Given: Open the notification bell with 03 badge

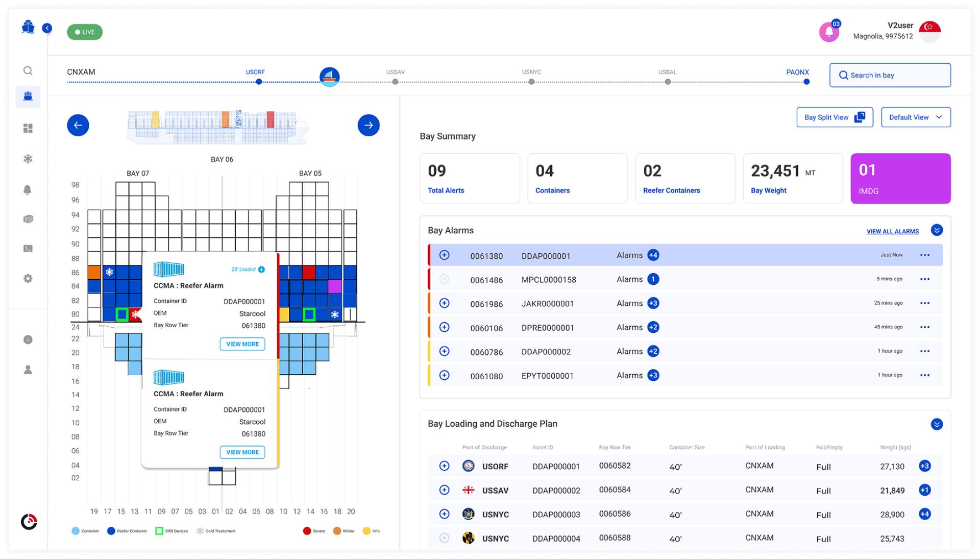Looking at the screenshot, I should [829, 32].
